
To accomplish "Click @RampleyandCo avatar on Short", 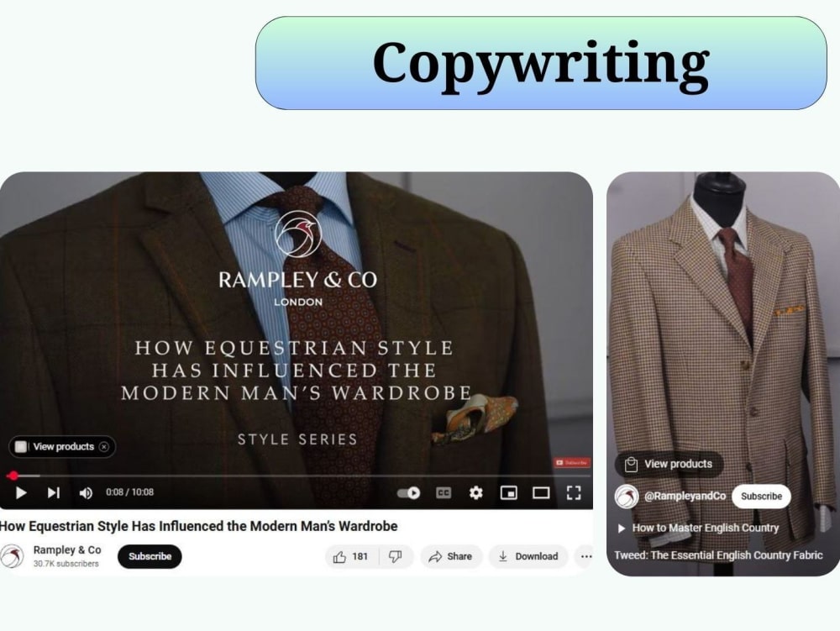I will coord(627,496).
